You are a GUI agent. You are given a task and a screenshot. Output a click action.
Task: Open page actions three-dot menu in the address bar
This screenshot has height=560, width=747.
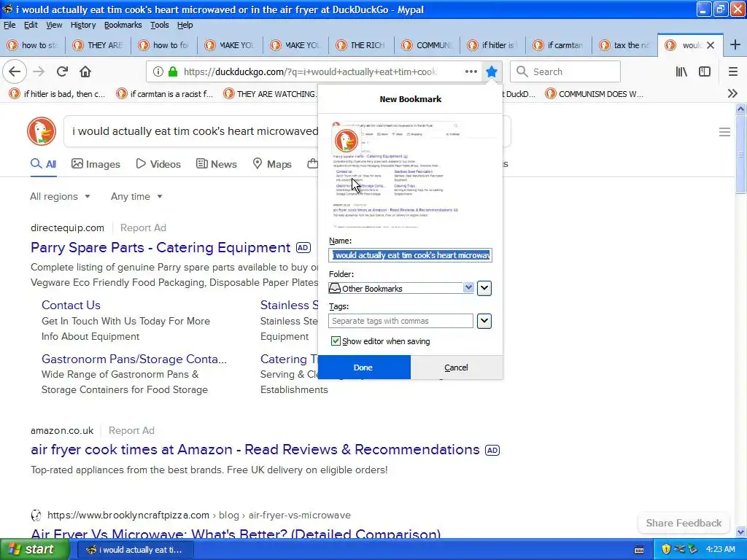click(471, 71)
